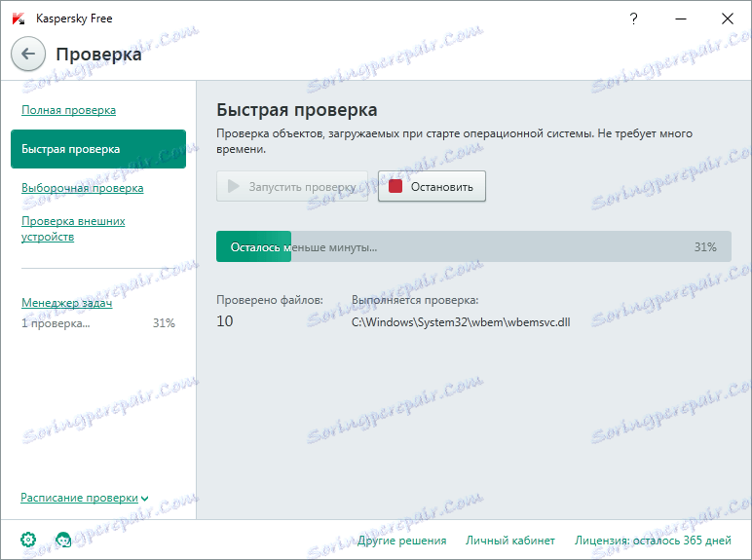Switch to Выборочная проверка

83,188
